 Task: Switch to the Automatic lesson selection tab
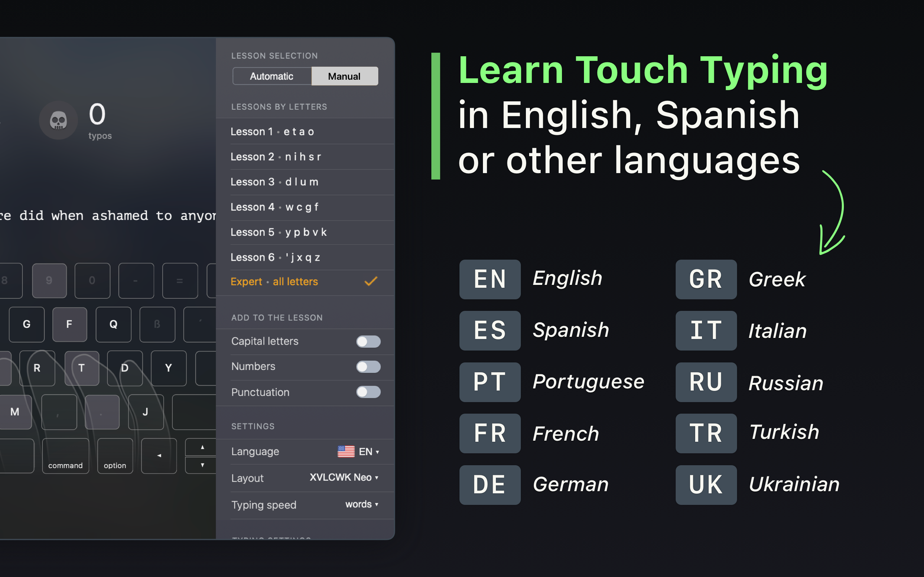(271, 76)
